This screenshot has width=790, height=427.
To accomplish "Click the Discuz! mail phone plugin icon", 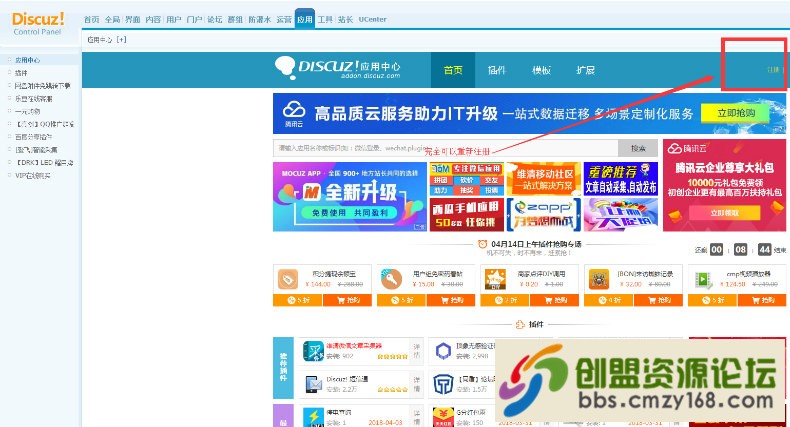I will point(313,385).
